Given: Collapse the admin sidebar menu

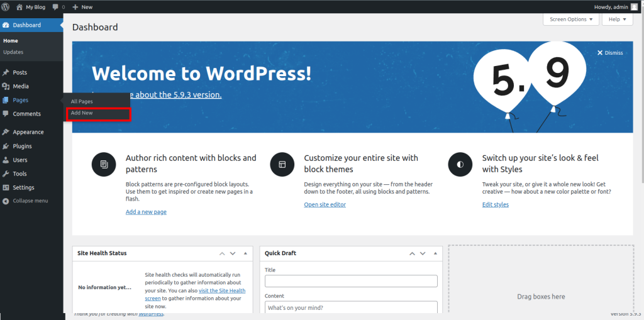Looking at the screenshot, I should pos(25,201).
